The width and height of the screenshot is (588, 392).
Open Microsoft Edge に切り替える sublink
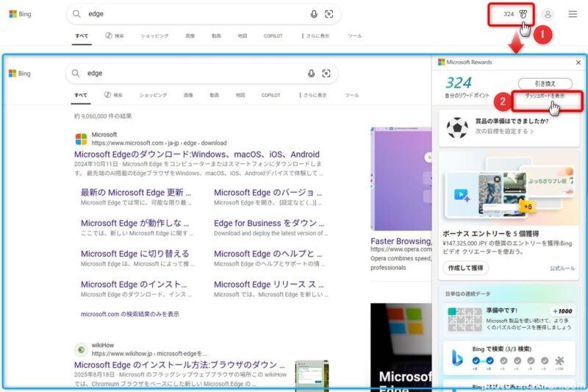(x=135, y=254)
